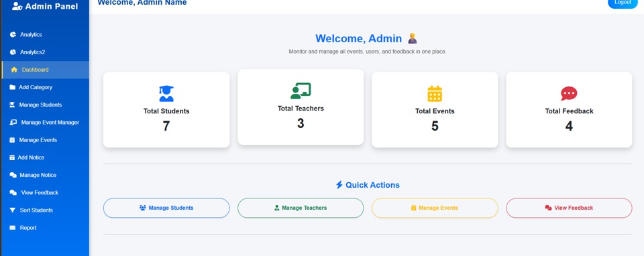This screenshot has height=256, width=644.
Task: Click the folder icon beside Add Category
Action: pos(12,87)
